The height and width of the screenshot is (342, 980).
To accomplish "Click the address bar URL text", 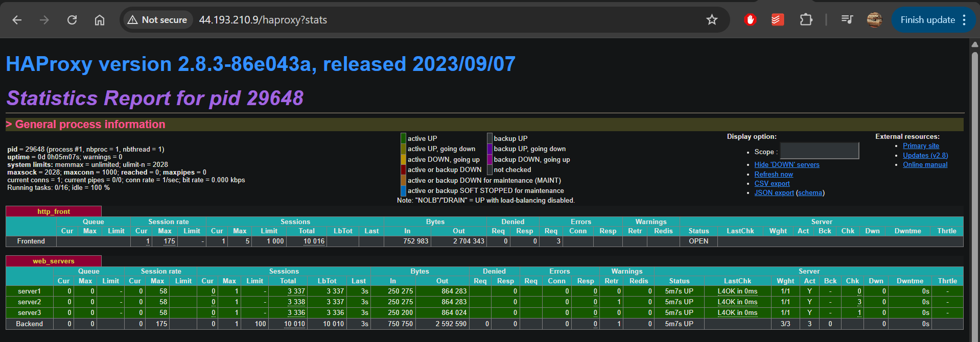I will pos(263,20).
